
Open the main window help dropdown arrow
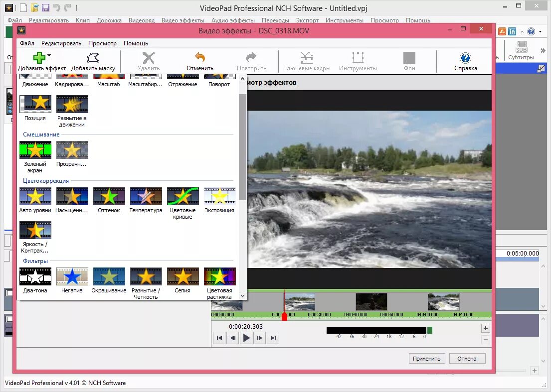coord(541,31)
